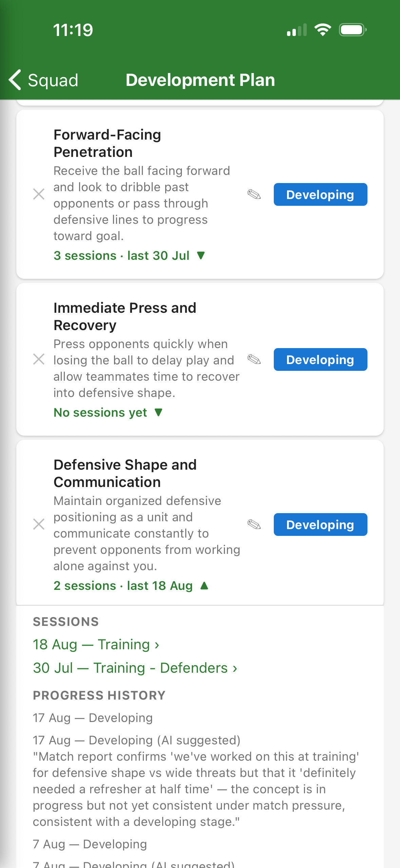Tap the Development Plan title
Screen dimensions: 400x868
(x=200, y=80)
